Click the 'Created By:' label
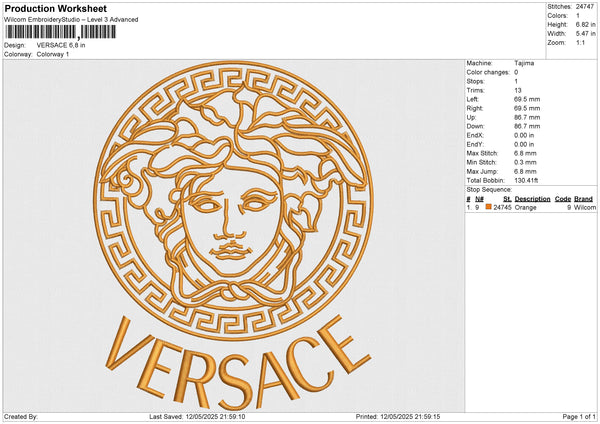 tap(21, 416)
